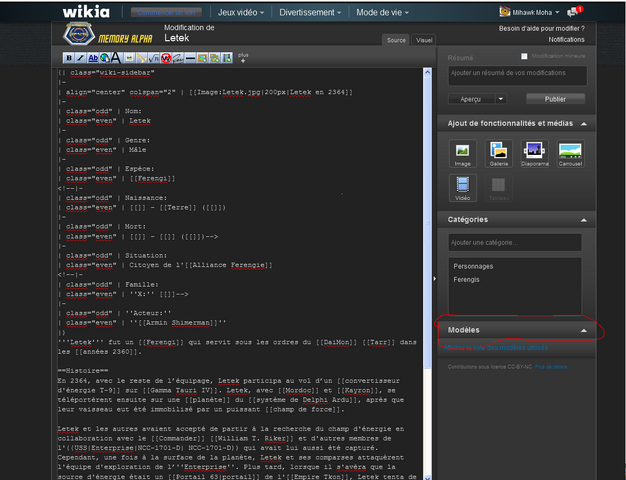Expand toolbar with the plus button
This screenshot has width=626, height=480.
(x=243, y=58)
